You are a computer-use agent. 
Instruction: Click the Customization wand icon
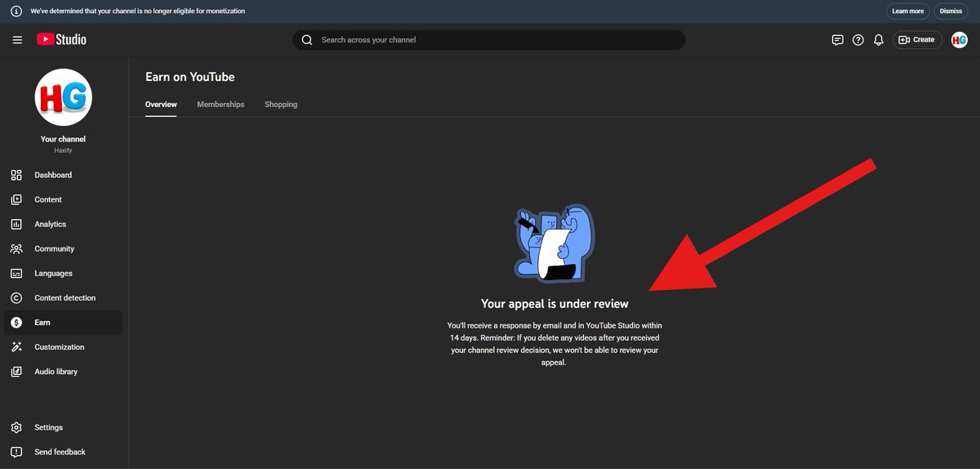click(16, 347)
